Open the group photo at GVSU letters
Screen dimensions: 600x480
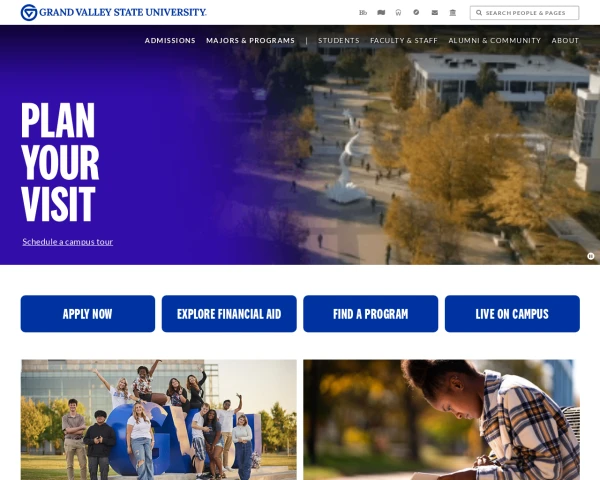(159, 420)
